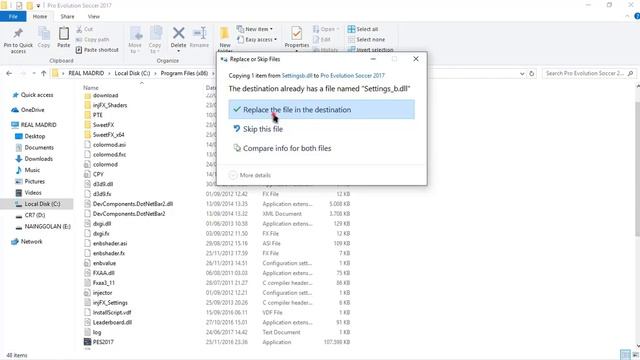Image resolution: width=640 pixels, height=360 pixels.
Task: Click the Settingsb.dll source link
Action: coord(297,76)
